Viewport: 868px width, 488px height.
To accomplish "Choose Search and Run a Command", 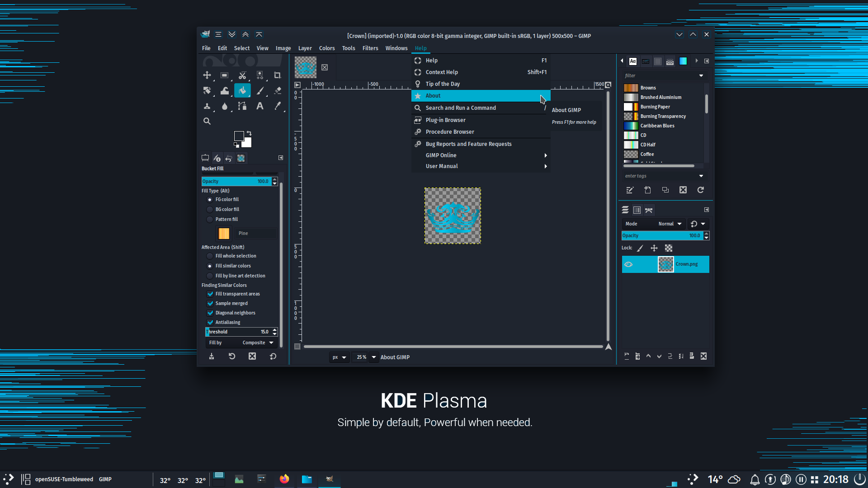I will point(481,108).
